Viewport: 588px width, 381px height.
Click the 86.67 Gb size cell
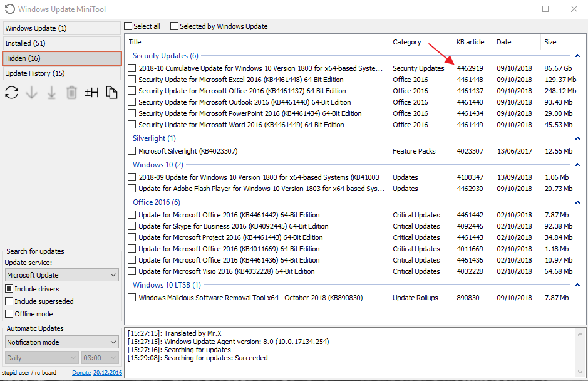pos(558,68)
